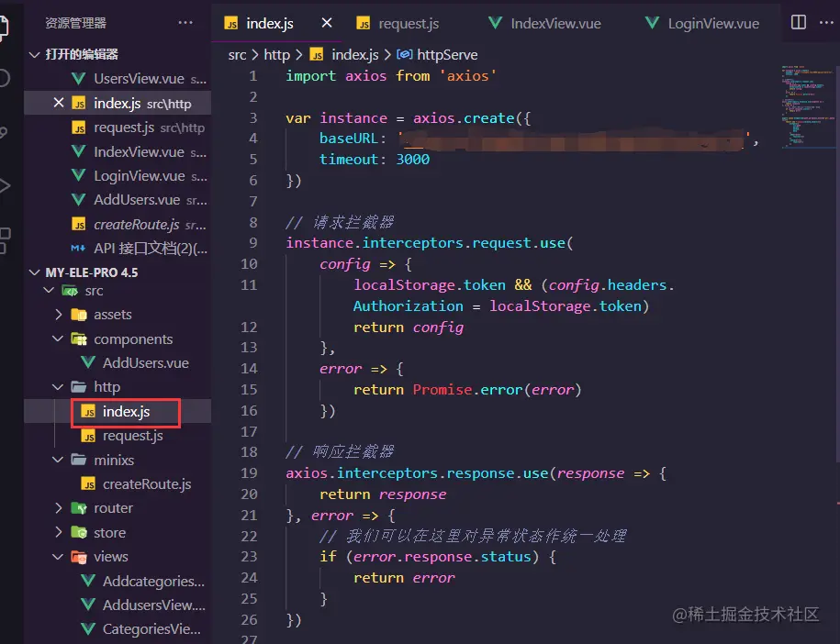840x644 pixels.
Task: Click error.response.status on line 23
Action: 442,557
